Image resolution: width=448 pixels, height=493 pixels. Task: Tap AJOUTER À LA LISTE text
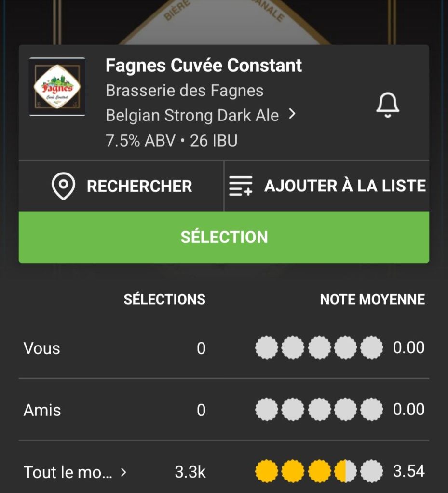coord(345,186)
